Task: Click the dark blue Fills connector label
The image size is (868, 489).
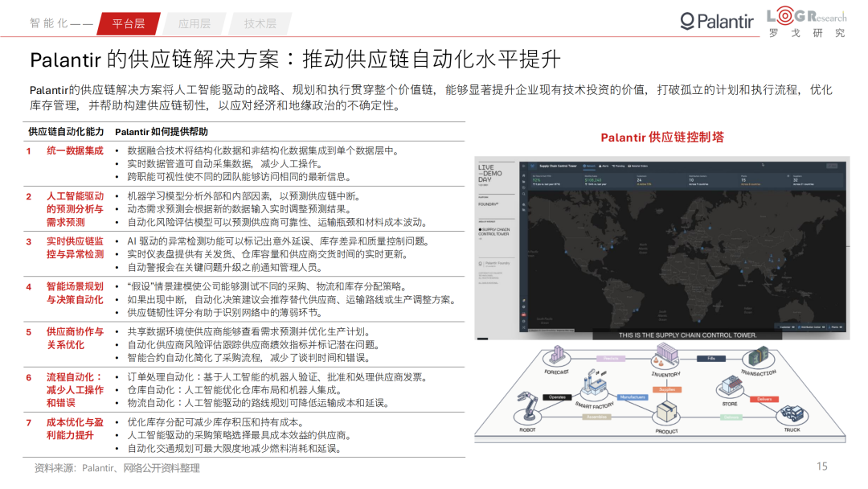Action: point(711,358)
